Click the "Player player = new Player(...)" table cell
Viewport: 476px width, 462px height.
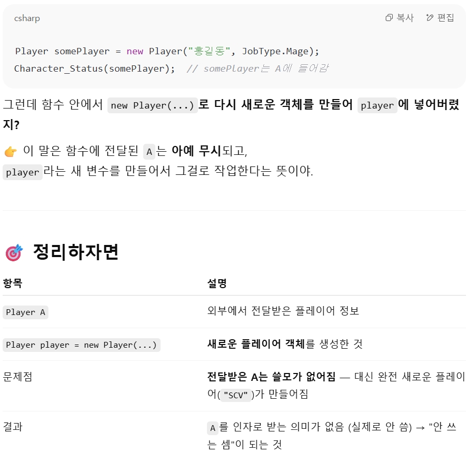point(81,345)
